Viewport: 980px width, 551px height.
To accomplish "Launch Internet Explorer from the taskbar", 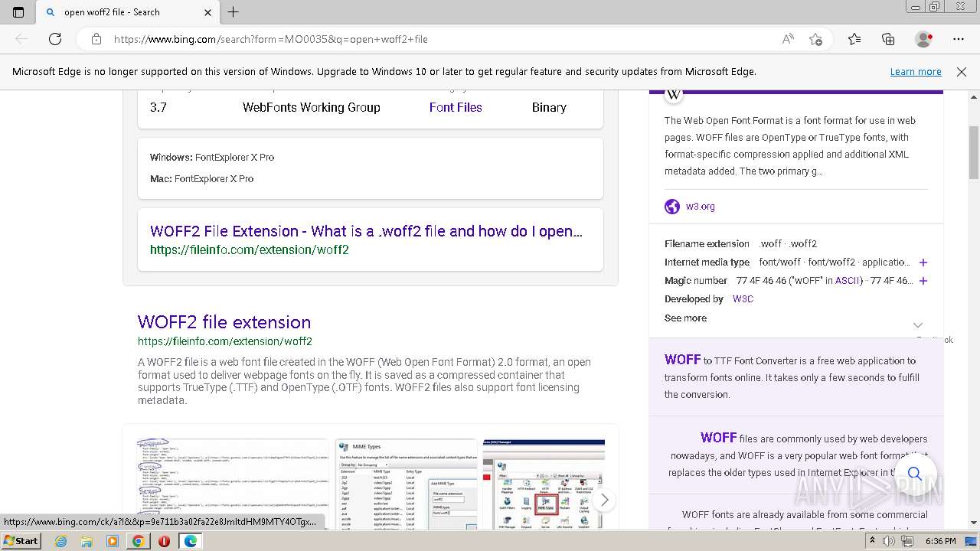I will [x=60, y=541].
